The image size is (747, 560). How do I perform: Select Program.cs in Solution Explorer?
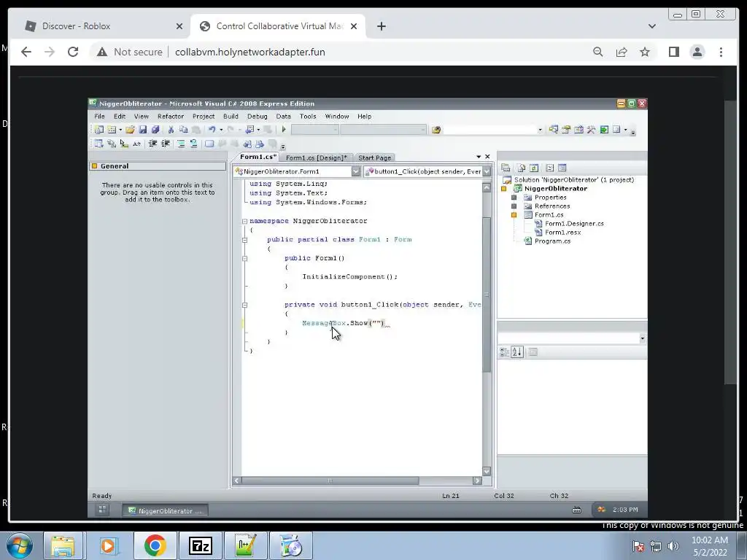[x=552, y=241]
